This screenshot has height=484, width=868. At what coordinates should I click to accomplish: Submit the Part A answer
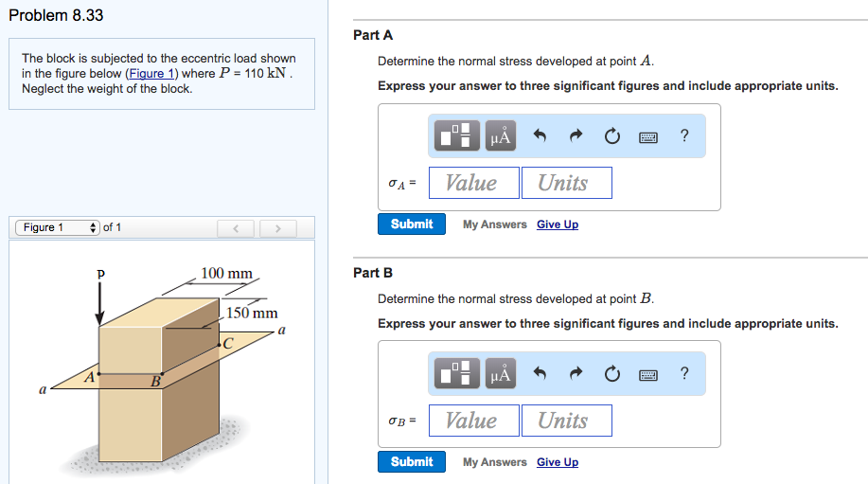412,224
